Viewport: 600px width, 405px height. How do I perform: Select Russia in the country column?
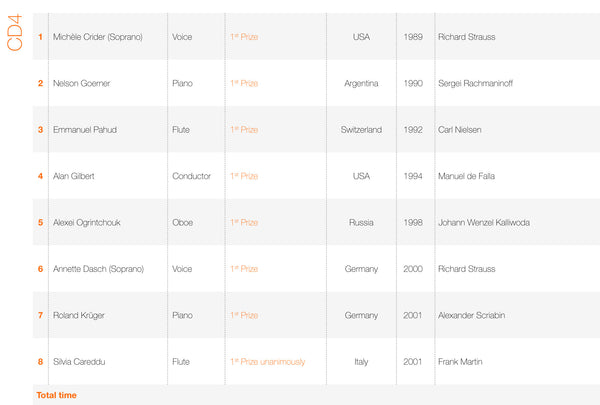pyautogui.click(x=361, y=222)
